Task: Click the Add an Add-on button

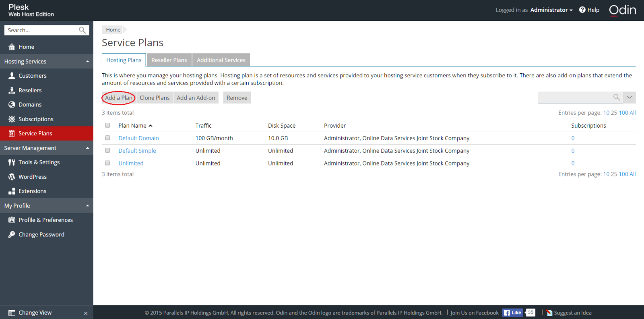Action: tap(196, 98)
